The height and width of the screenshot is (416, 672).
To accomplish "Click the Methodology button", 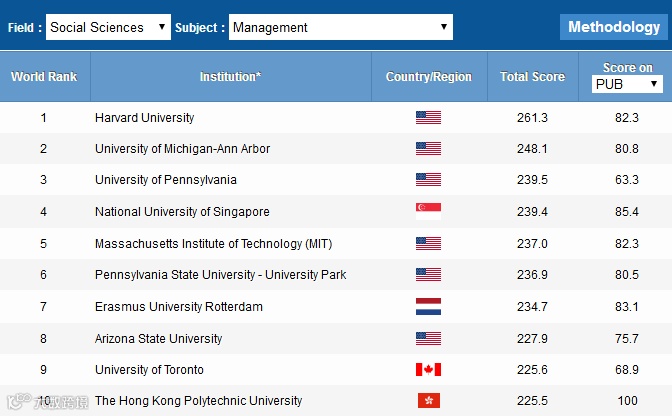I will click(x=614, y=27).
